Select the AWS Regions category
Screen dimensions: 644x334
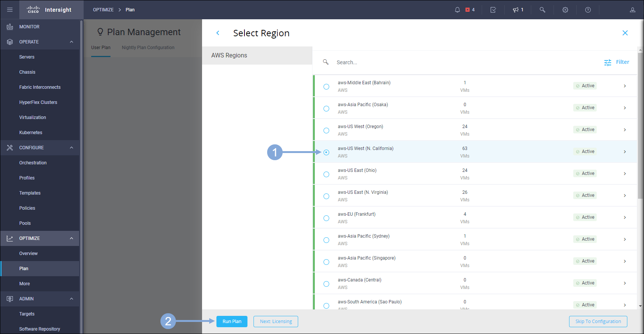point(257,55)
